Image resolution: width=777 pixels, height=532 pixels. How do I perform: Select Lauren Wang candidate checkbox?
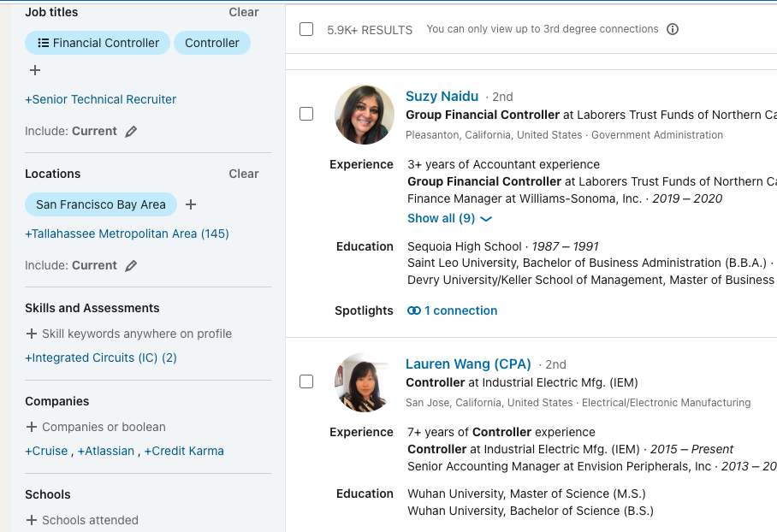tap(306, 381)
